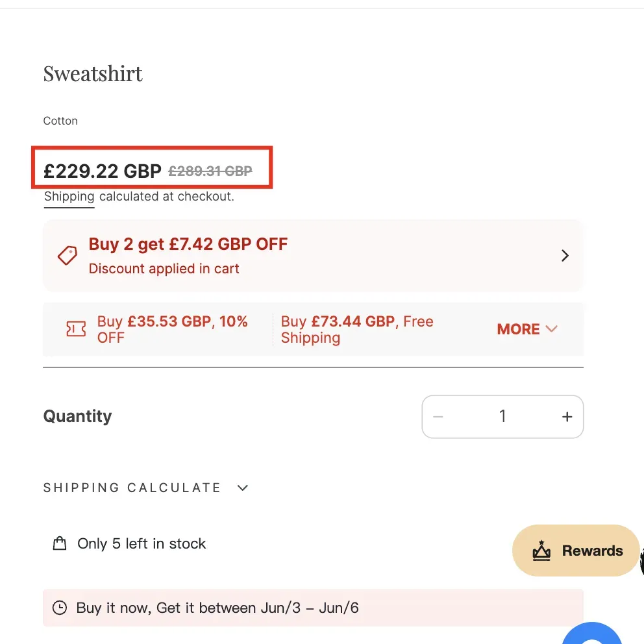644x644 pixels.
Task: Click the shopping bag stock icon
Action: 60,543
